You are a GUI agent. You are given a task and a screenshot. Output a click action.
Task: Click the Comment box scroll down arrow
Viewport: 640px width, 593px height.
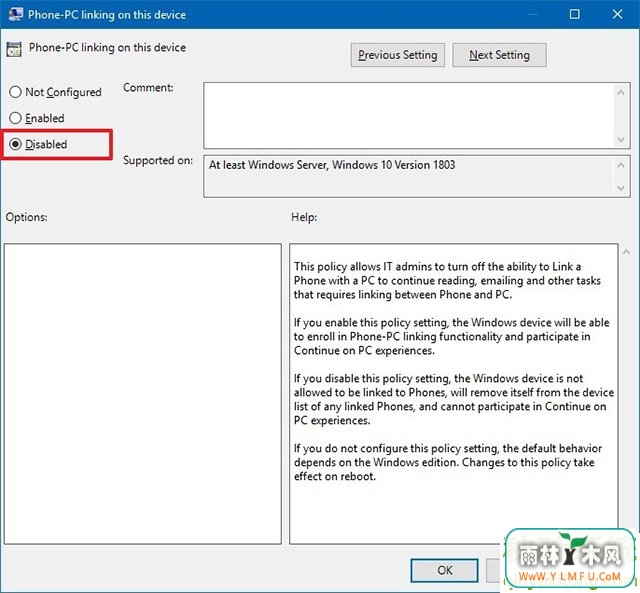pos(621,140)
